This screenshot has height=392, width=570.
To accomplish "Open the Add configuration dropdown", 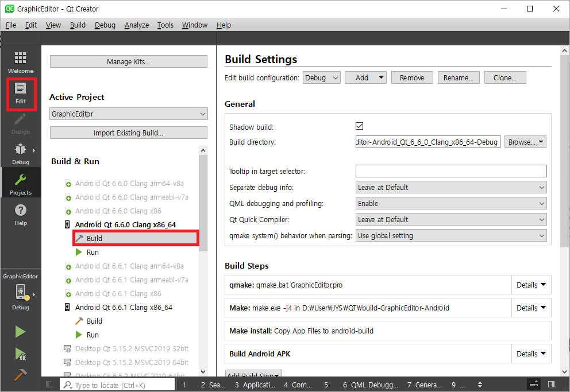I will pyautogui.click(x=365, y=77).
